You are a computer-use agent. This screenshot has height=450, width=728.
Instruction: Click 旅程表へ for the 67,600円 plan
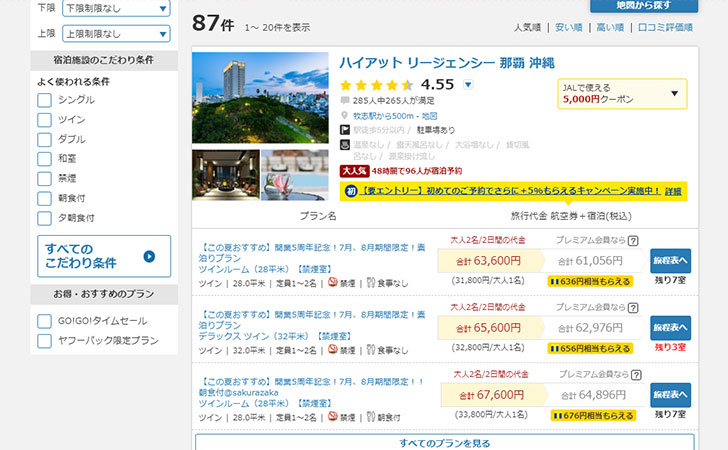[670, 395]
